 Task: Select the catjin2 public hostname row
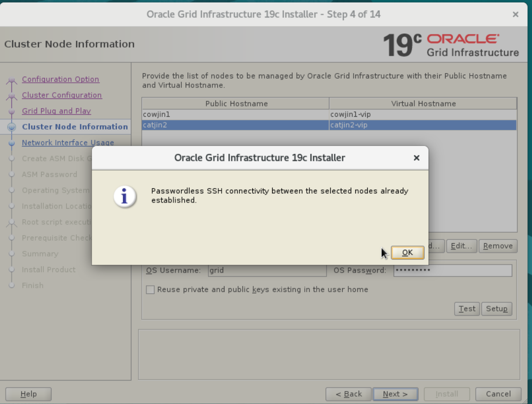235,125
